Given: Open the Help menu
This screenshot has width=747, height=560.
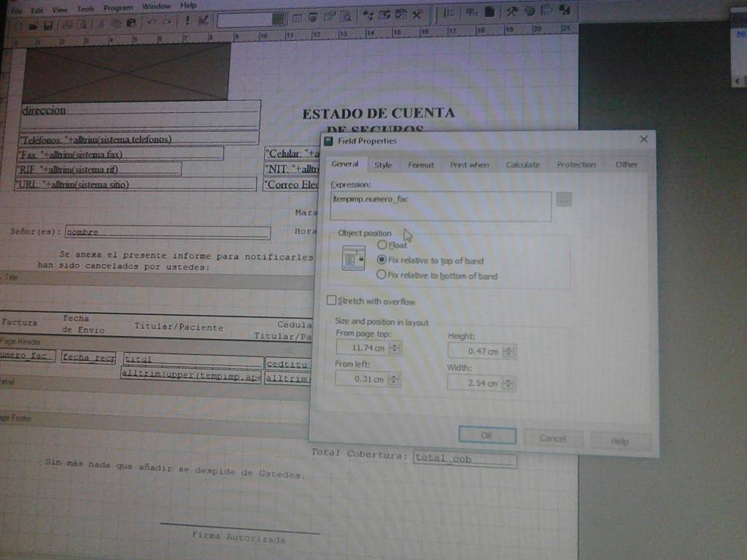Looking at the screenshot, I should tap(188, 5).
